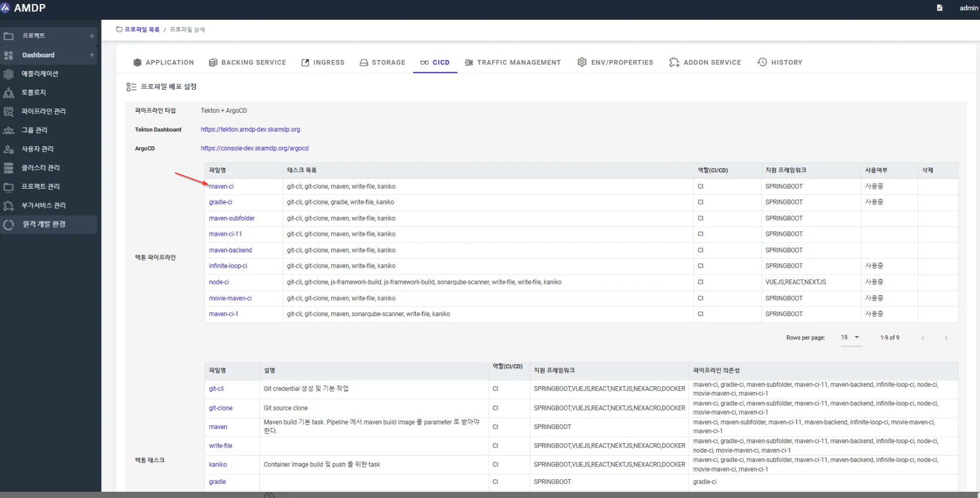Viewport: 980px width, 498px height.
Task: Open the node-ci pipeline link
Action: 219,282
